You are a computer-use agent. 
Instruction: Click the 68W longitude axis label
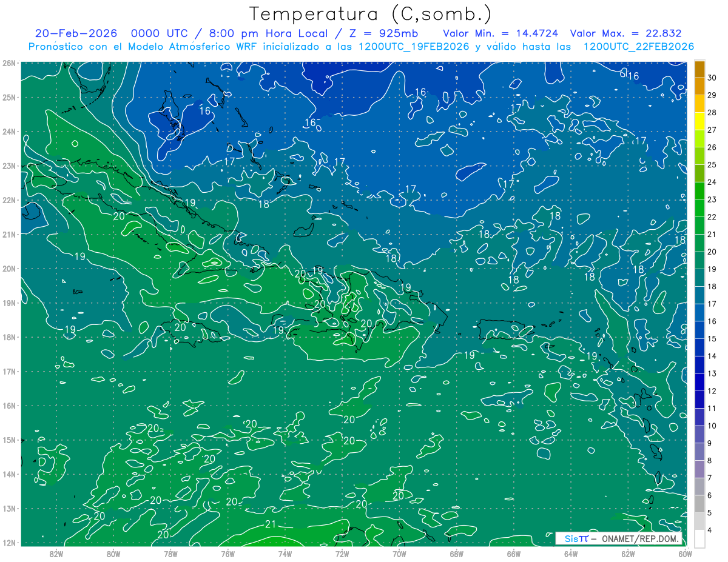point(456,553)
